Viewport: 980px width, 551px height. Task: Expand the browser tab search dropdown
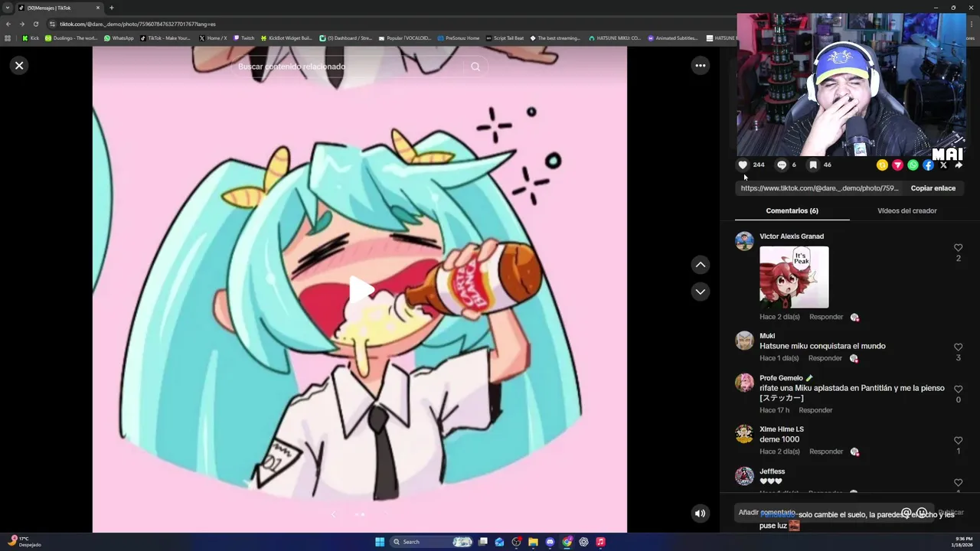[x=8, y=8]
